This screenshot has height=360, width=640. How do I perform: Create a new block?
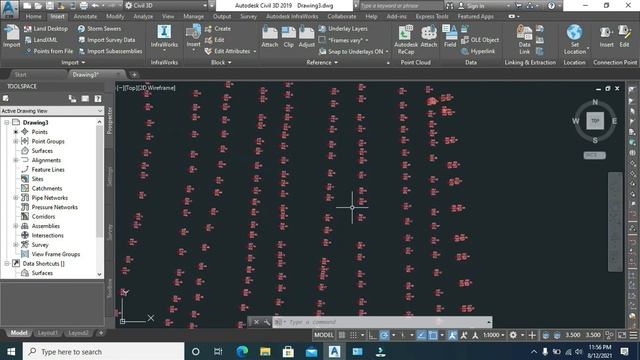point(218,29)
